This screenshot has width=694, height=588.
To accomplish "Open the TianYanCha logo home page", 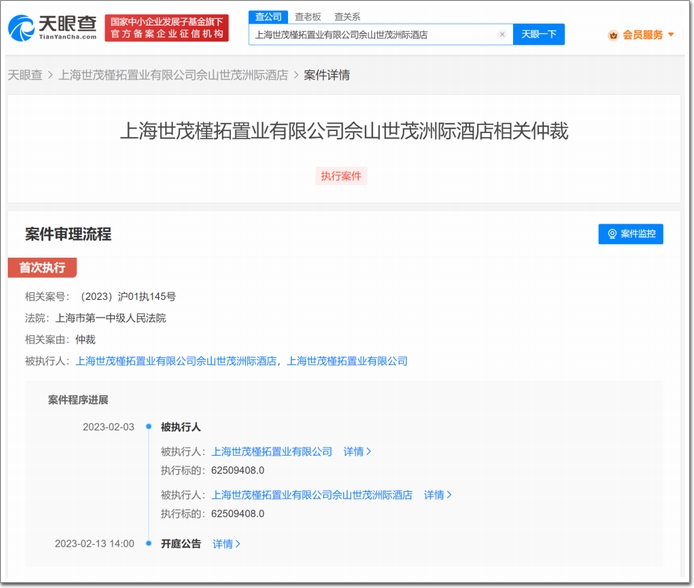I will tap(53, 27).
